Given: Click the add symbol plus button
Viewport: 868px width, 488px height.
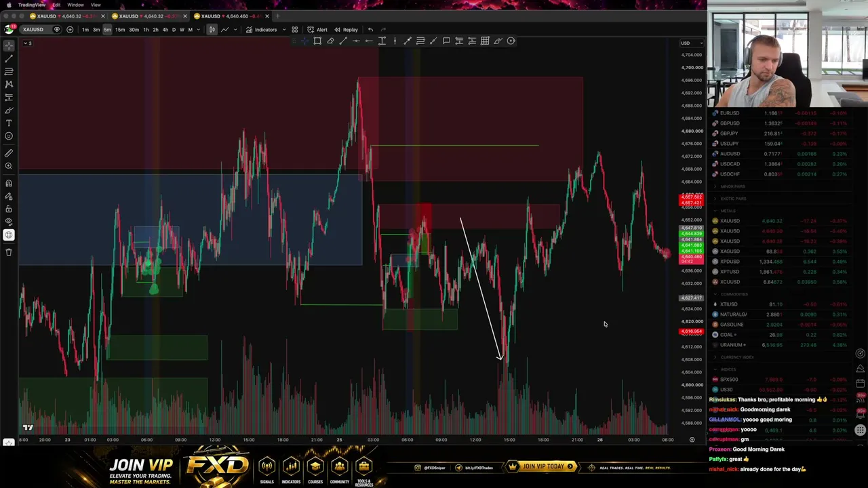Looking at the screenshot, I should [x=70, y=30].
